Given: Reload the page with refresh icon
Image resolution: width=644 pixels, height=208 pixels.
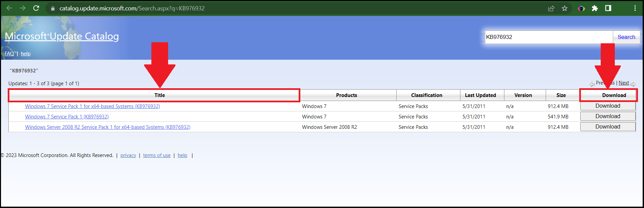Looking at the screenshot, I should pos(36,8).
